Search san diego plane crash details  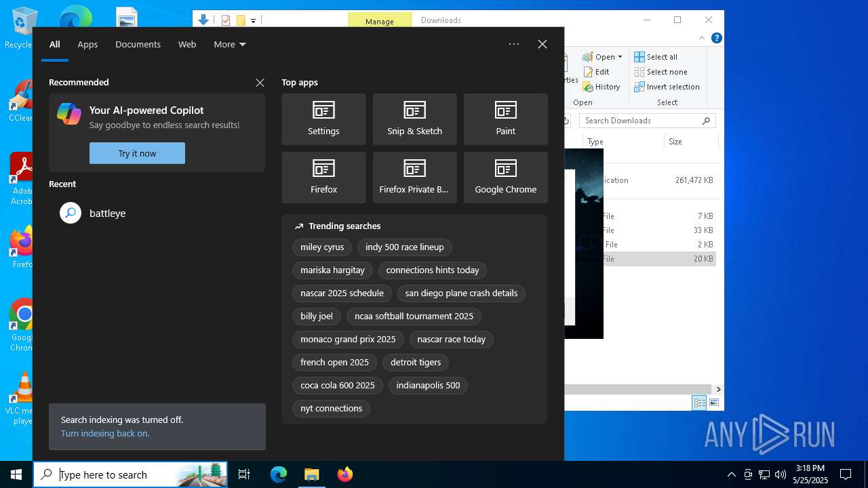tap(461, 293)
